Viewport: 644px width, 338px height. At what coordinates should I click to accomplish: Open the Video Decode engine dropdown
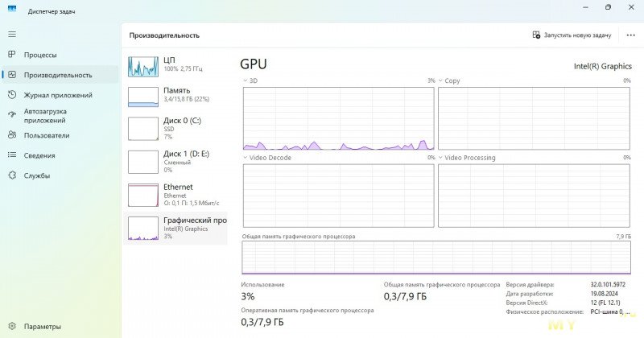click(x=246, y=158)
